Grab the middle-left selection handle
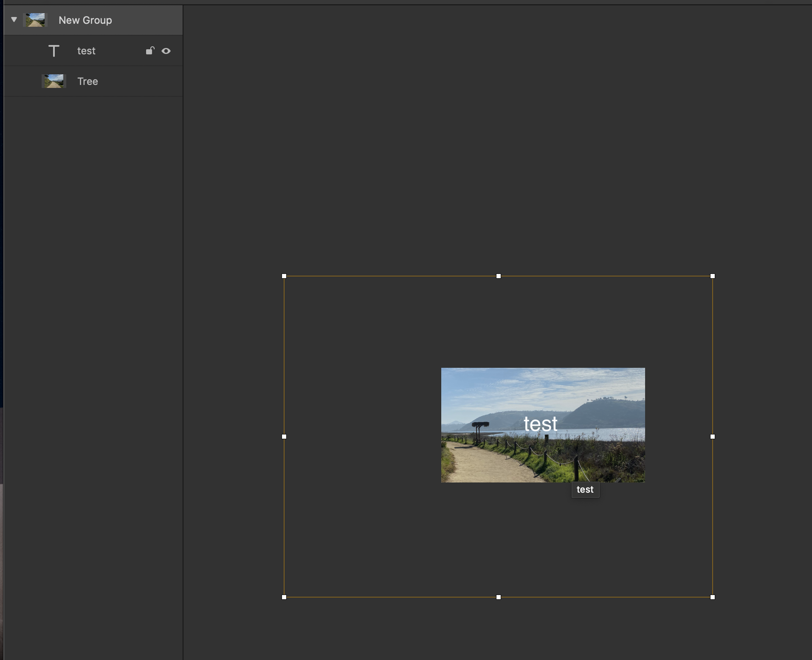 pyautogui.click(x=284, y=437)
